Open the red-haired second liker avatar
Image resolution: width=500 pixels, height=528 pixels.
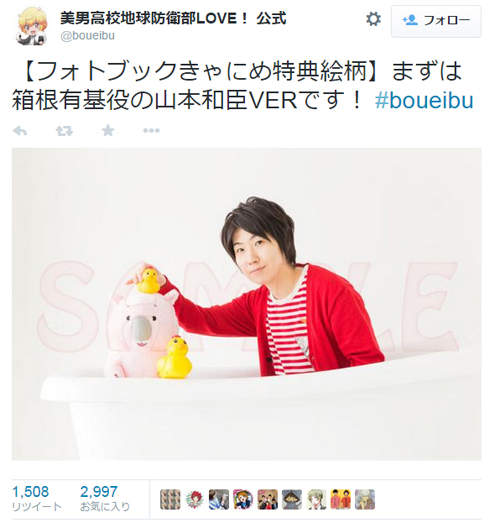pyautogui.click(x=194, y=499)
